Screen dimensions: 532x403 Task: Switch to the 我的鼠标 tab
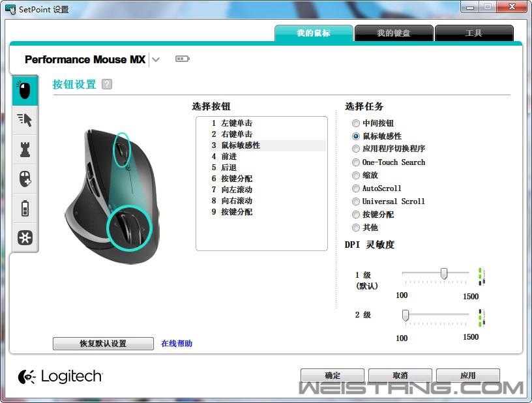click(x=314, y=33)
